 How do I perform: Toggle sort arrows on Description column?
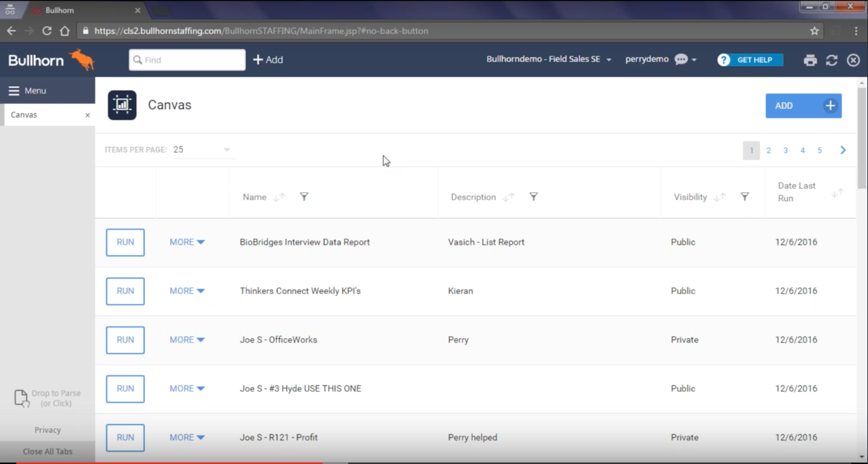pyautogui.click(x=508, y=197)
